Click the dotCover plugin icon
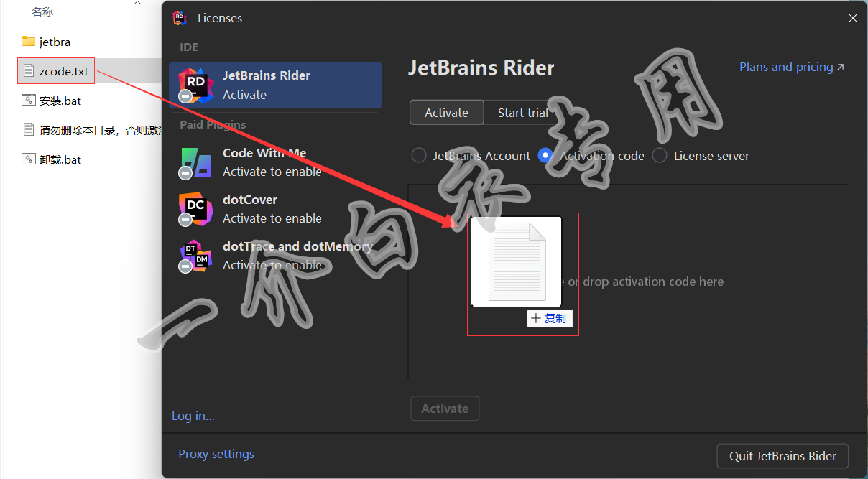868x479 pixels. point(195,209)
